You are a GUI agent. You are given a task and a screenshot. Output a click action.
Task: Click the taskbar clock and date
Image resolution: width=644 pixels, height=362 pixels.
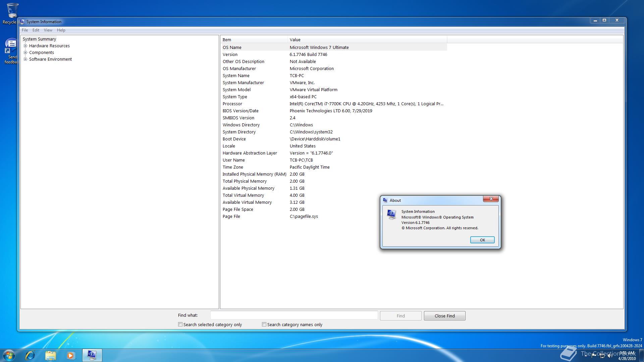coord(627,356)
